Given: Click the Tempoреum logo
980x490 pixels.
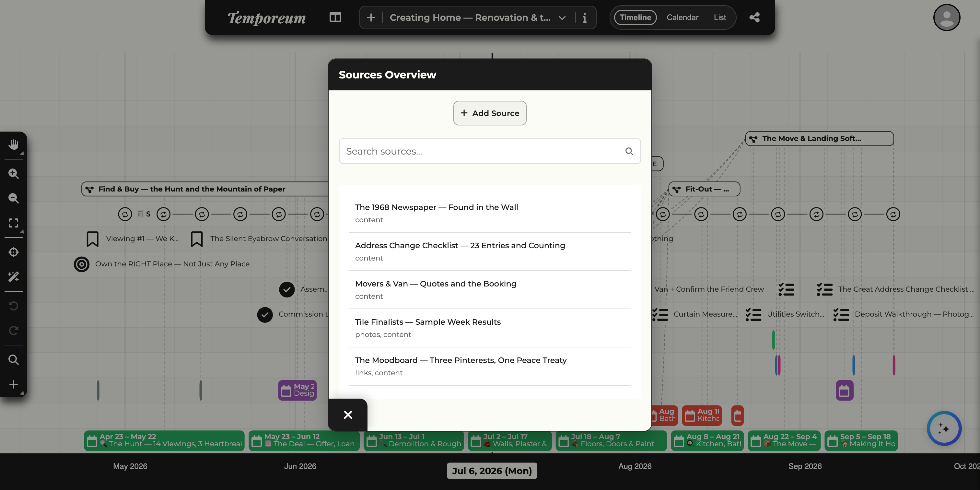Looking at the screenshot, I should click(x=266, y=18).
